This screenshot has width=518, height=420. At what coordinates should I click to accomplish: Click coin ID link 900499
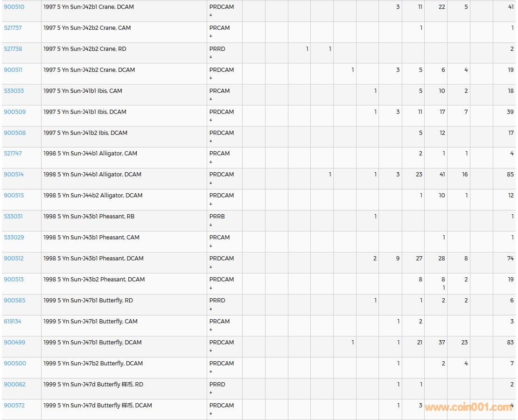coord(14,343)
